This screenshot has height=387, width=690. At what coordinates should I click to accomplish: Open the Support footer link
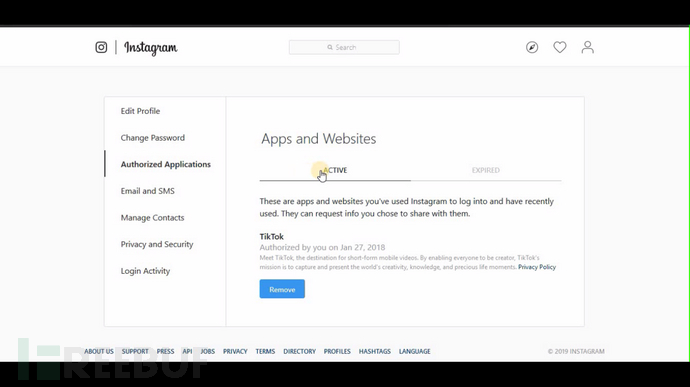tap(135, 351)
